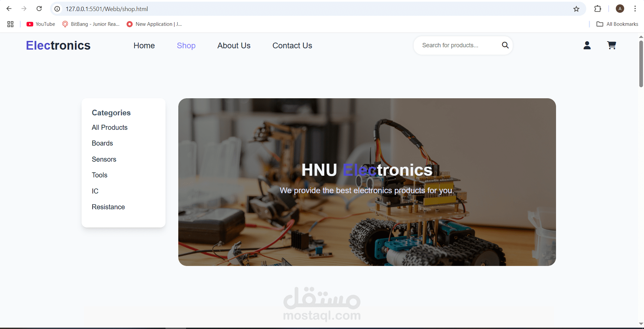Select the Resistance category
This screenshot has height=329, width=644.
(x=108, y=207)
